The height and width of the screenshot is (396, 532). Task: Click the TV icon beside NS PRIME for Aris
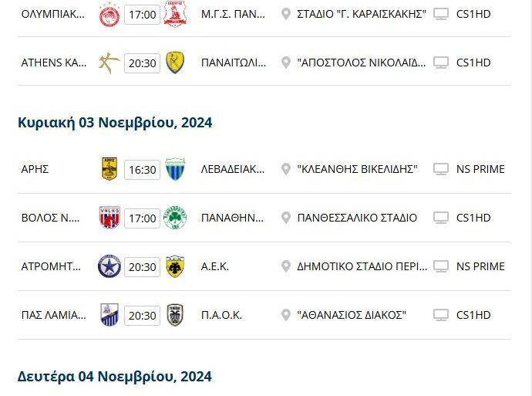click(x=441, y=169)
